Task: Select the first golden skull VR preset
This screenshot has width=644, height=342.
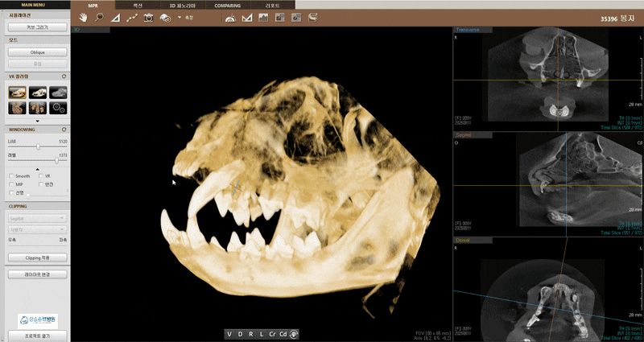Action: [x=17, y=93]
